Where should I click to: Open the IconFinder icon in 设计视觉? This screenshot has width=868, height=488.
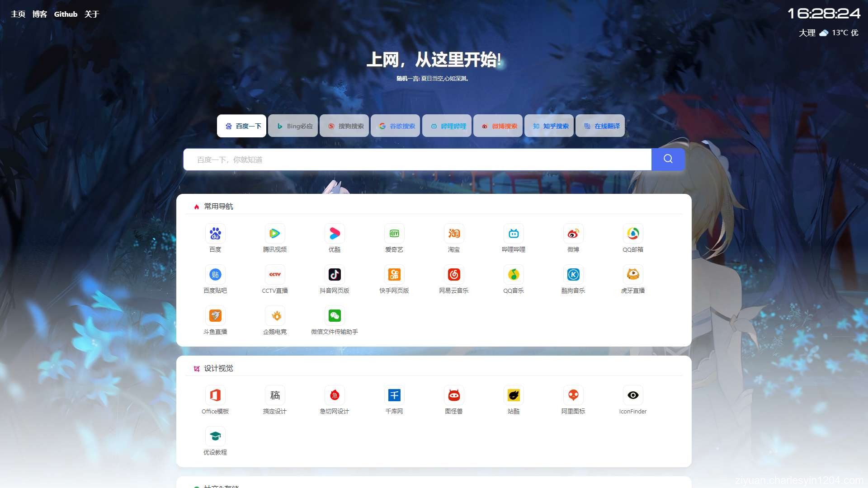633,395
